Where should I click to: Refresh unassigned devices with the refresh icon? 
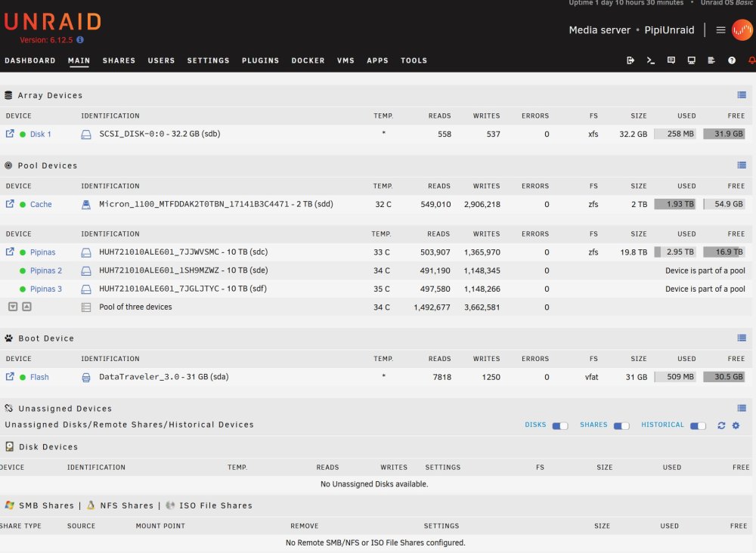pos(721,425)
